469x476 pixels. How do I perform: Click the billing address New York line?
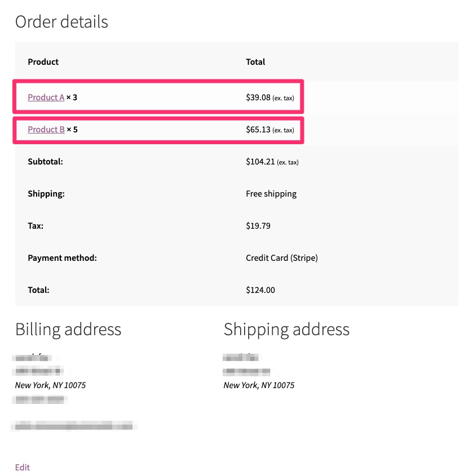point(51,385)
